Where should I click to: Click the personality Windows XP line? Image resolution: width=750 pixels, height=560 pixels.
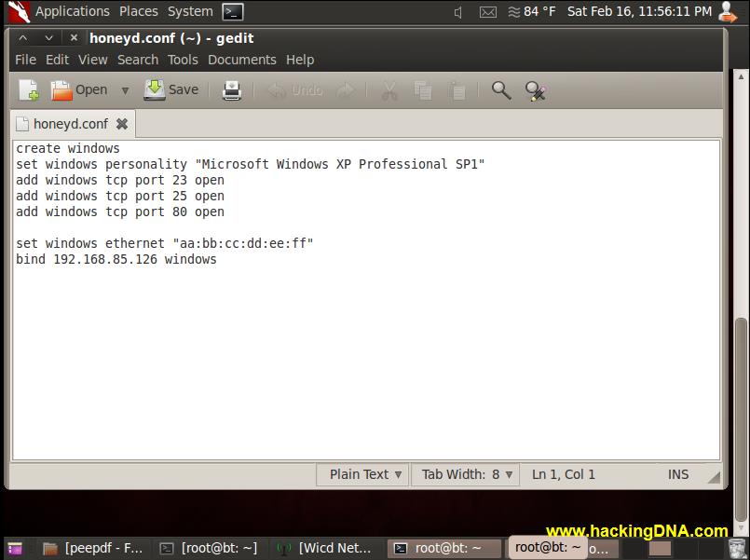[251, 164]
